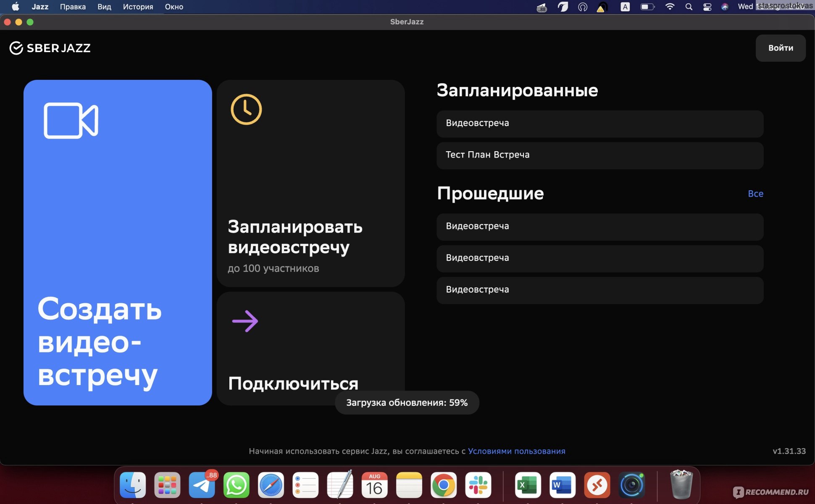The height and width of the screenshot is (504, 815).
Task: Open the headphones menu bar icon
Action: (583, 7)
